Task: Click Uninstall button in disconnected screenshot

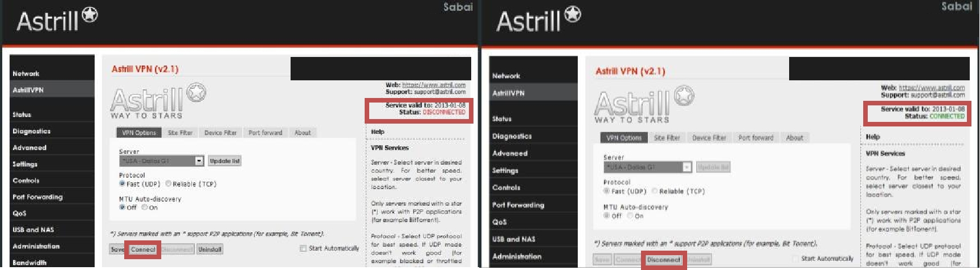Action: click(210, 249)
